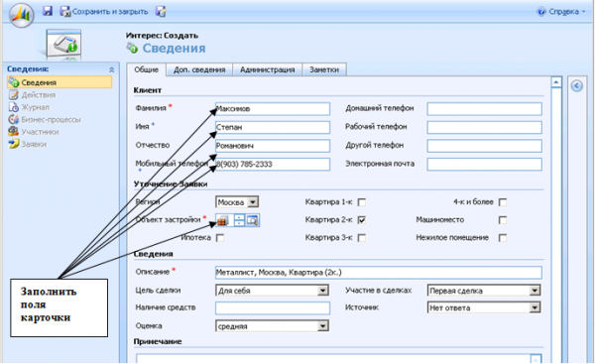Click the Другой телефон input field
595x364 pixels.
coord(484,146)
